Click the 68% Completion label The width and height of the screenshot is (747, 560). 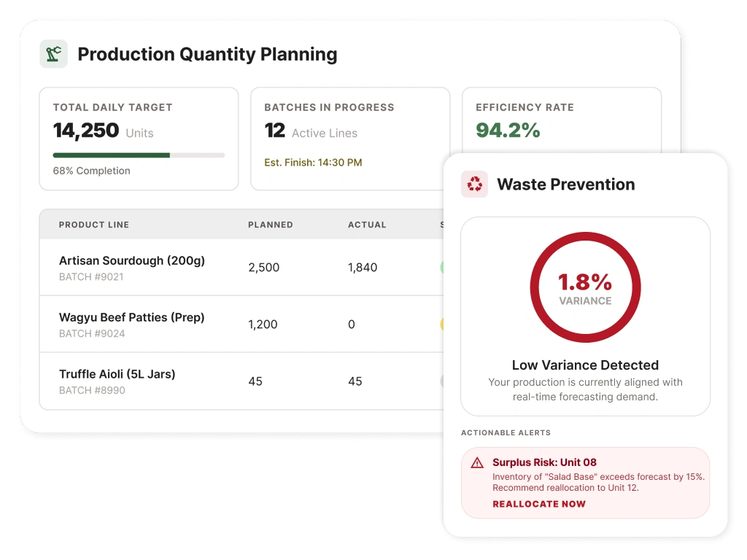click(x=91, y=171)
